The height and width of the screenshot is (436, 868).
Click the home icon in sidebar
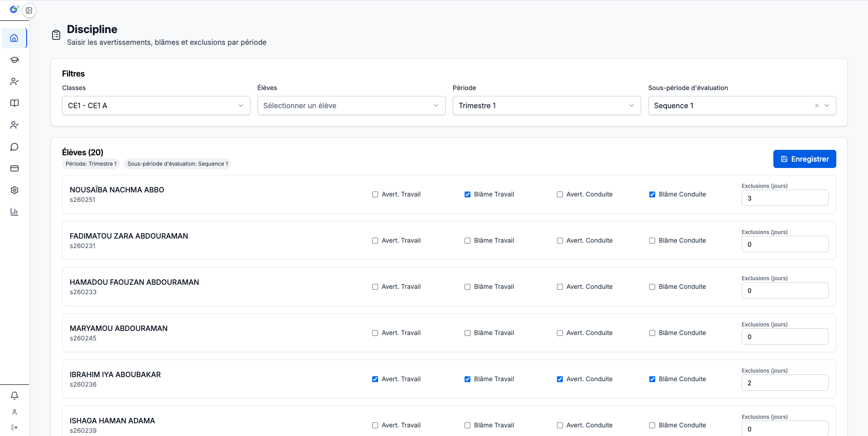click(14, 38)
